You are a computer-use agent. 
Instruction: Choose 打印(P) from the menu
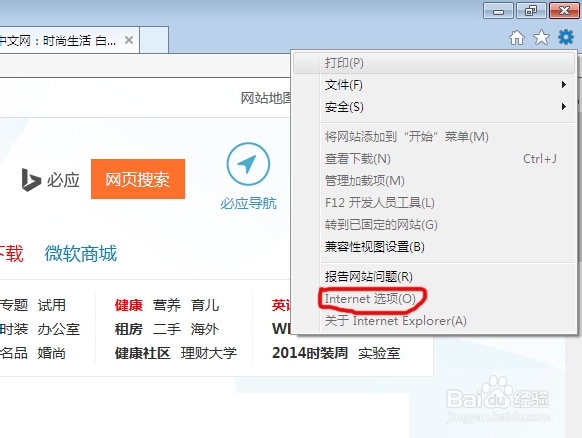434,63
